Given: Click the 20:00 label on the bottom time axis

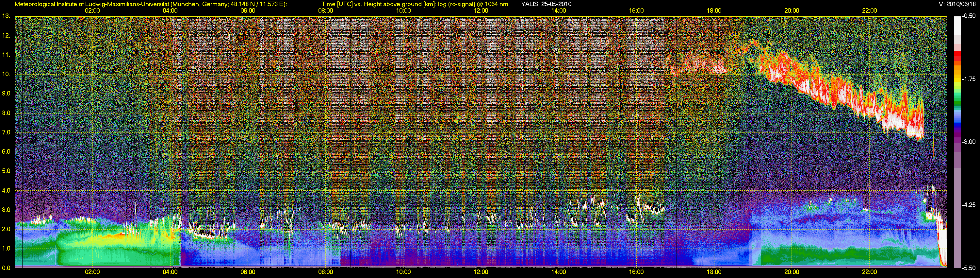Looking at the screenshot, I should [x=792, y=272].
